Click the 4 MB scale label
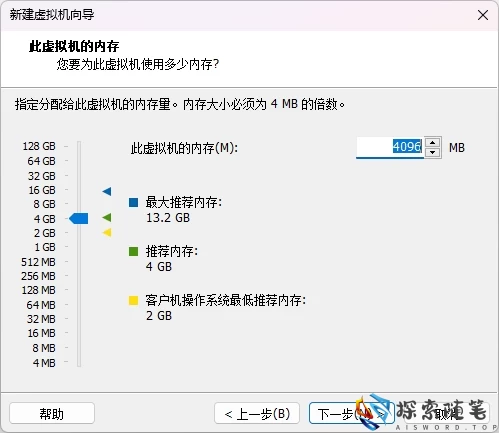This screenshot has height=433, width=499. (x=44, y=363)
